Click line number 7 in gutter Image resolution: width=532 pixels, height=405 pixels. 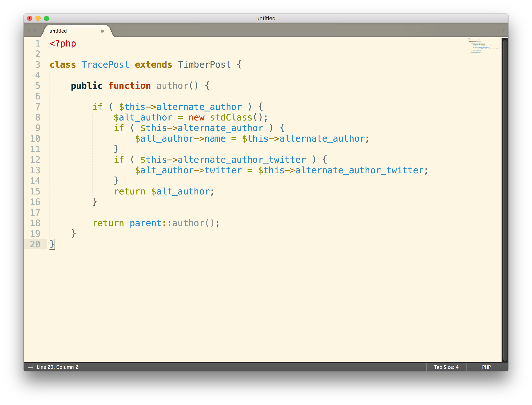point(38,107)
